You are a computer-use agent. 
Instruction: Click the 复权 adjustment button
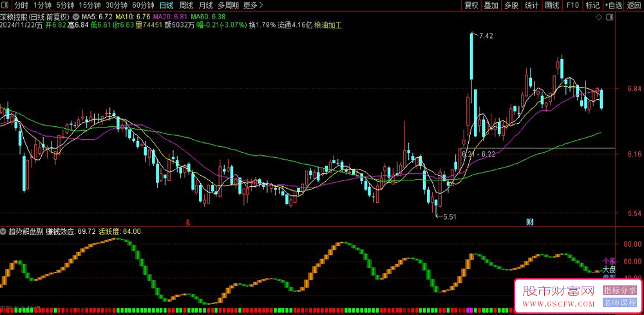click(x=471, y=5)
